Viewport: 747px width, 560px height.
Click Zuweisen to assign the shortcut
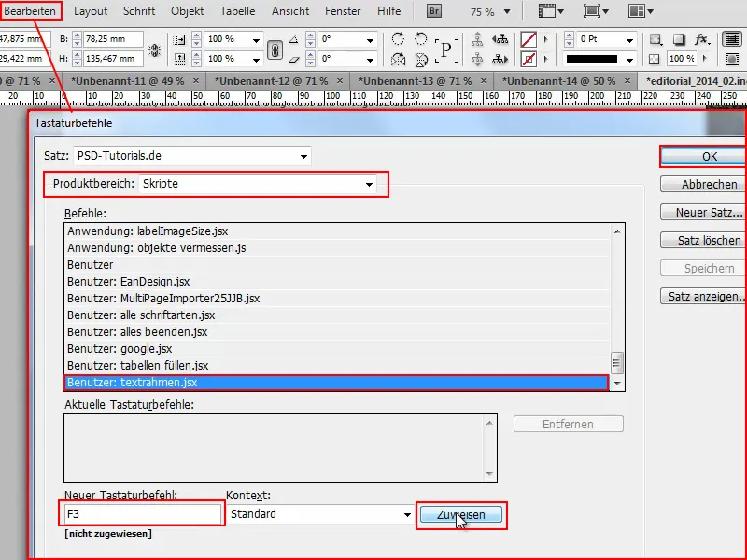tap(460, 515)
